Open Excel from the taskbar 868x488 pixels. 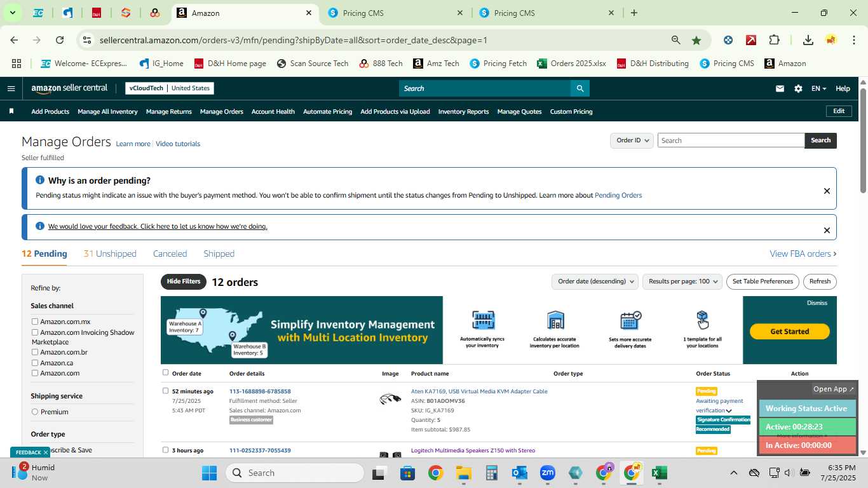tap(659, 473)
